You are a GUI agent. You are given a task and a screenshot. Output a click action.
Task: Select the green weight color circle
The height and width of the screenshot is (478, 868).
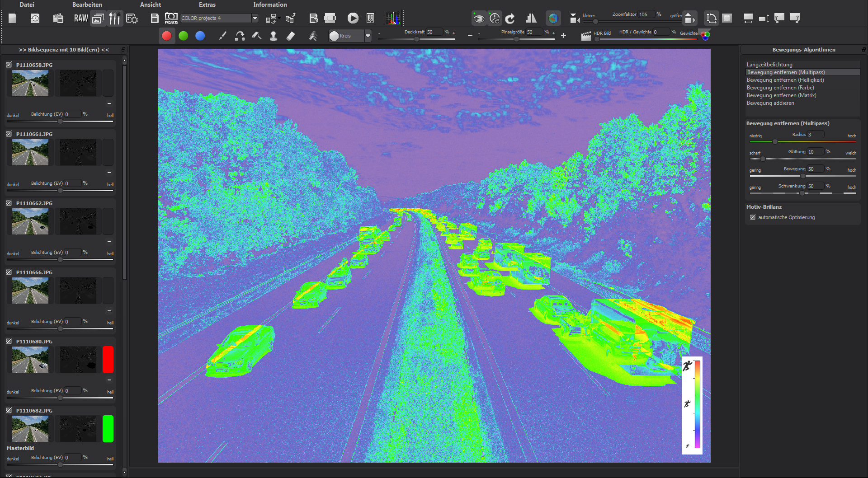[183, 36]
